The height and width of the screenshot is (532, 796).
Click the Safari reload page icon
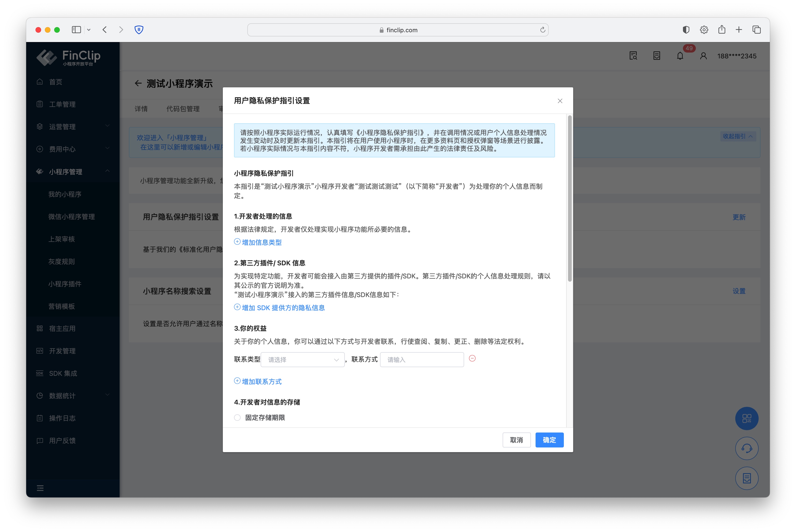tap(543, 30)
